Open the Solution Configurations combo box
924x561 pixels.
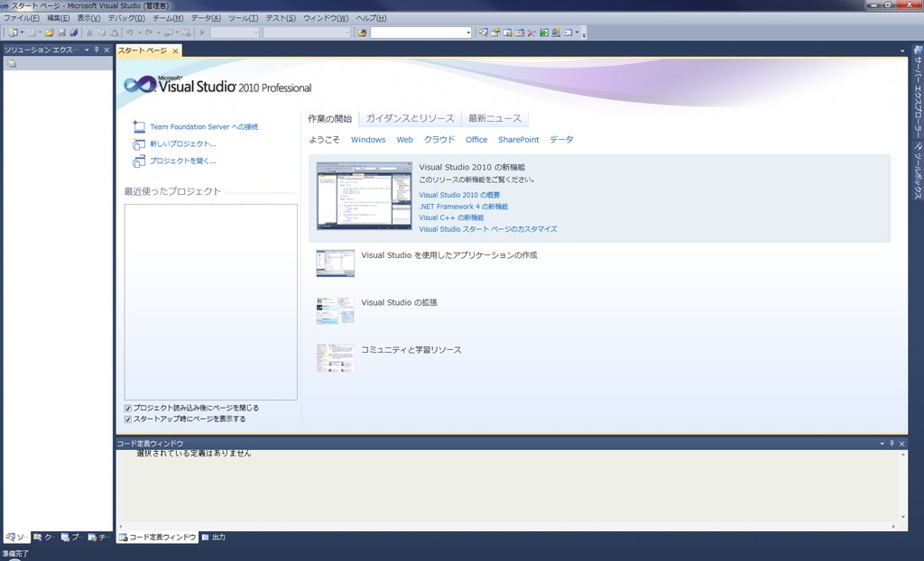(x=236, y=32)
